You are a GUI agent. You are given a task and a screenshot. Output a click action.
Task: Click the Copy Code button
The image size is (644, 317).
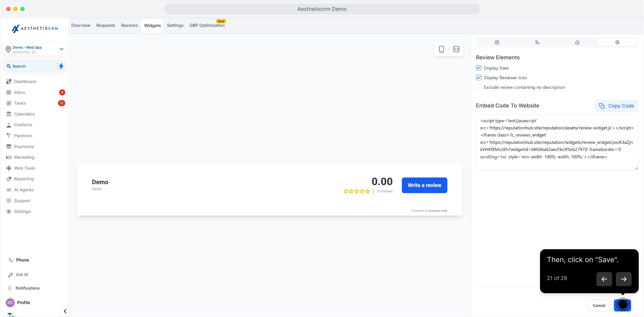pos(616,106)
